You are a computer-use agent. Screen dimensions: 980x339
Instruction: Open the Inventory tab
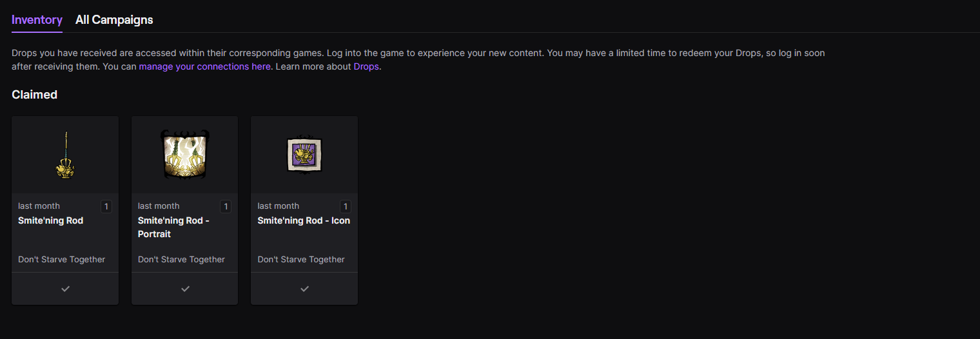(37, 19)
